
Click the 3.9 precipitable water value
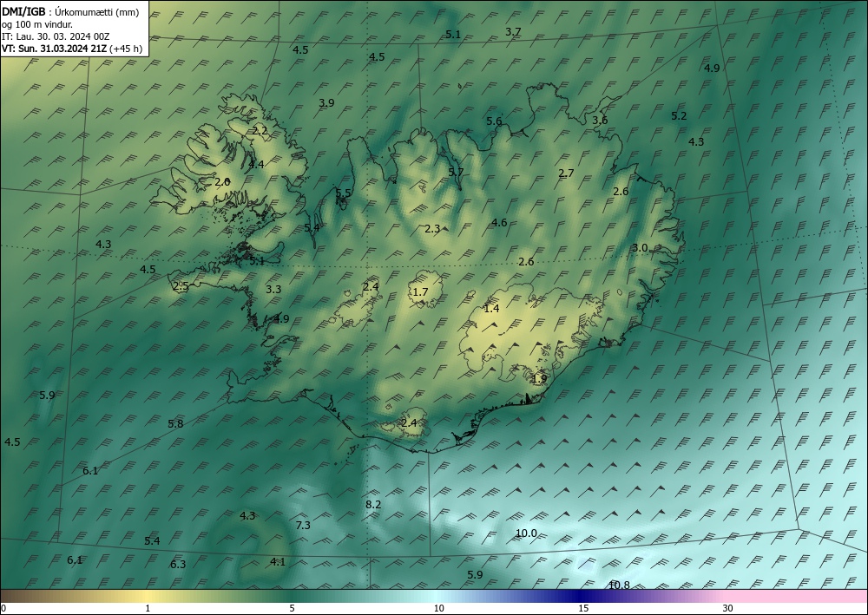click(326, 102)
